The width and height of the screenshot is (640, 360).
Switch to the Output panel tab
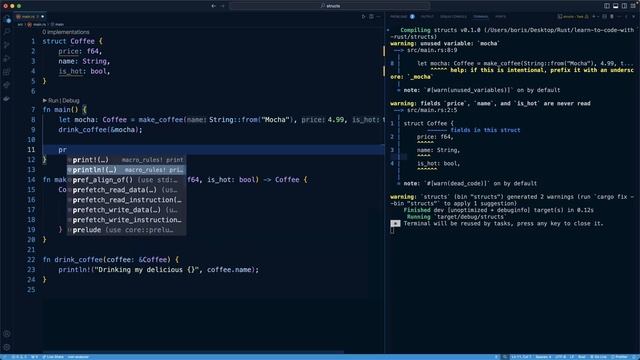click(x=427, y=17)
